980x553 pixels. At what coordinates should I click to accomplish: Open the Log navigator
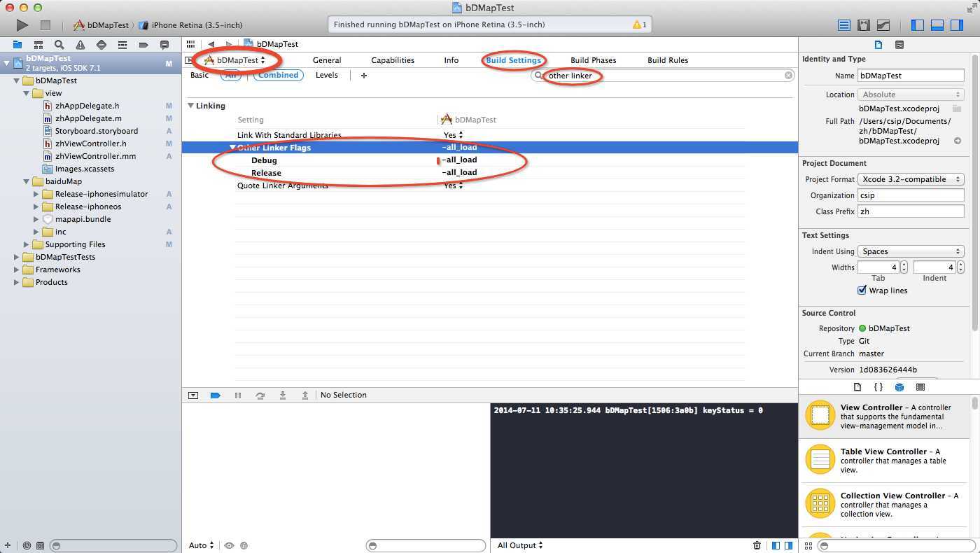tap(164, 45)
